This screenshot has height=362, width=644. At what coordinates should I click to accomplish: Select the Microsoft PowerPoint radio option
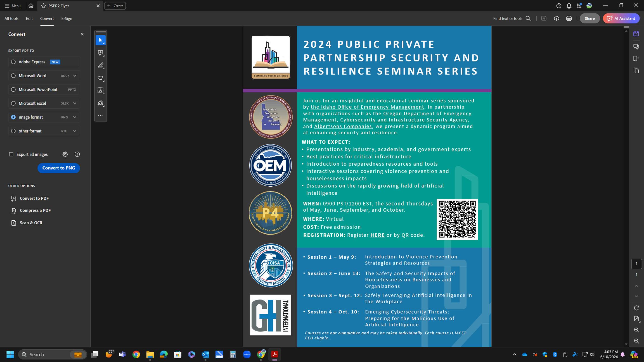[x=13, y=89]
